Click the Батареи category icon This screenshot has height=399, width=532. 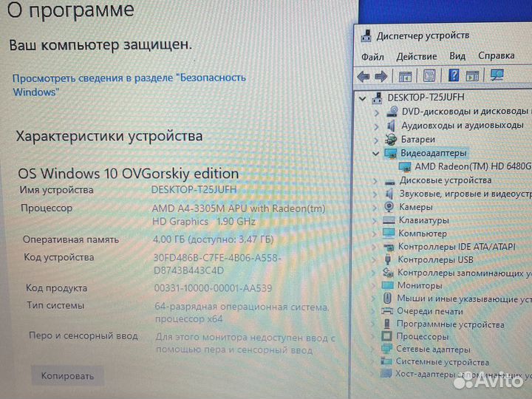[391, 139]
